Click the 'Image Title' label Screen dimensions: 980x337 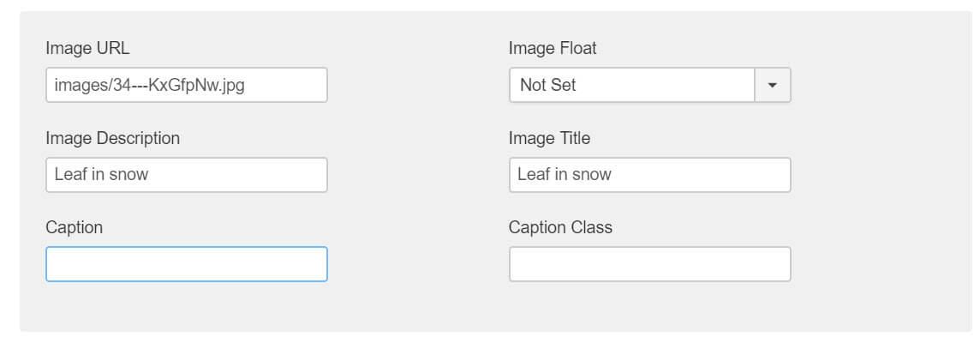click(x=549, y=138)
